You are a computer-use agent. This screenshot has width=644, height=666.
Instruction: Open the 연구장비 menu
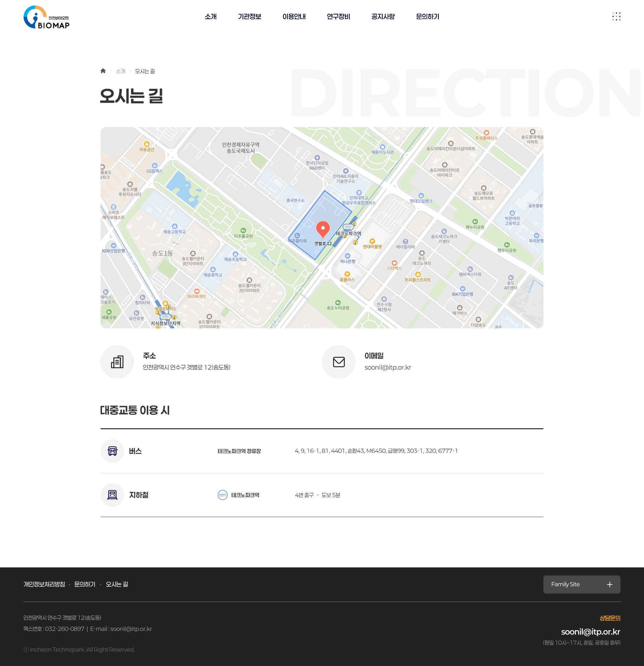[338, 17]
